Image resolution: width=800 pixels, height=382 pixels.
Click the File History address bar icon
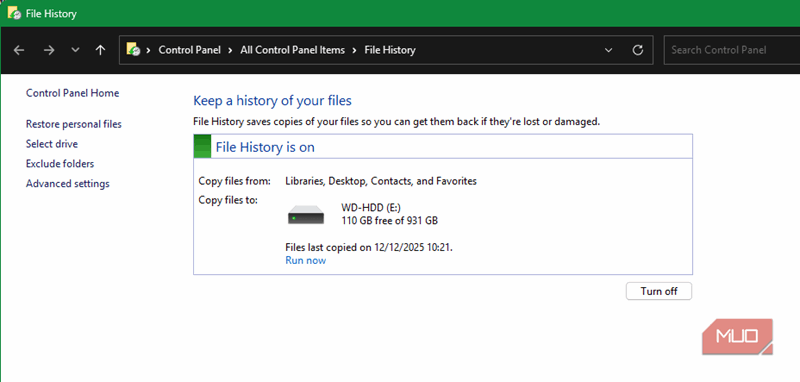(x=133, y=49)
